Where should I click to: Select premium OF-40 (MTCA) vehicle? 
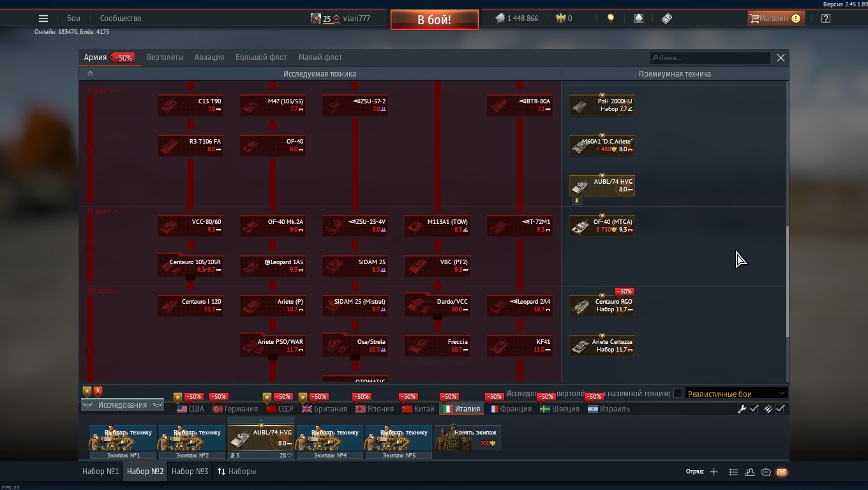pyautogui.click(x=602, y=226)
